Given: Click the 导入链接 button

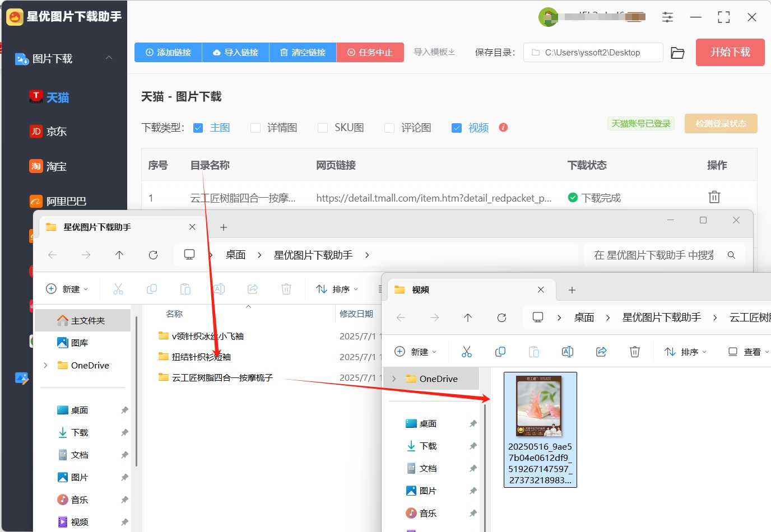Looking at the screenshot, I should click(235, 52).
